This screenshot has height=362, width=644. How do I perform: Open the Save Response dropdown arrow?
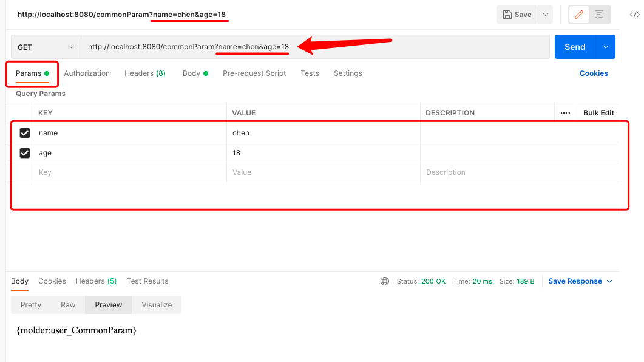[x=609, y=281]
